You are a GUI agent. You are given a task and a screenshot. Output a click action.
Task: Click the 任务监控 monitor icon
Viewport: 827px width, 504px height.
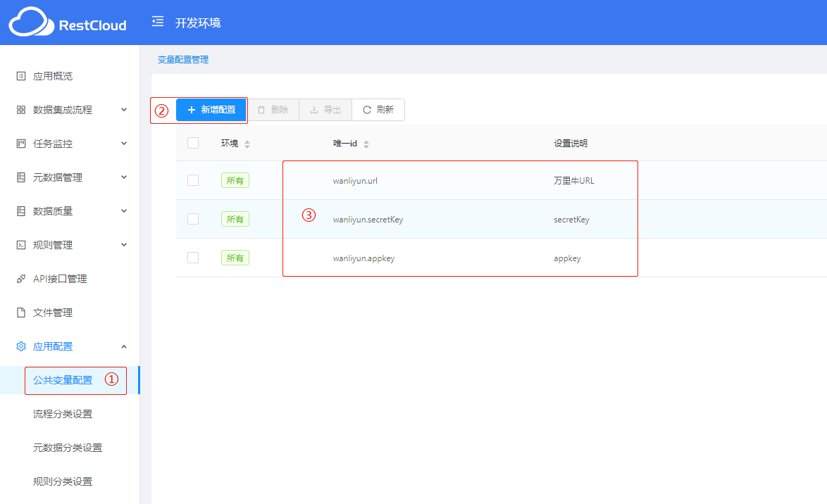21,144
